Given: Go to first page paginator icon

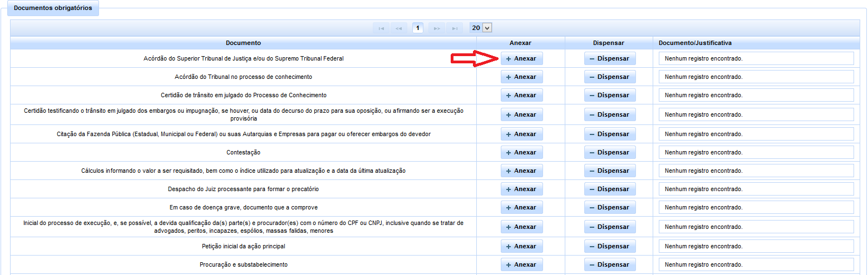Looking at the screenshot, I should [x=381, y=28].
